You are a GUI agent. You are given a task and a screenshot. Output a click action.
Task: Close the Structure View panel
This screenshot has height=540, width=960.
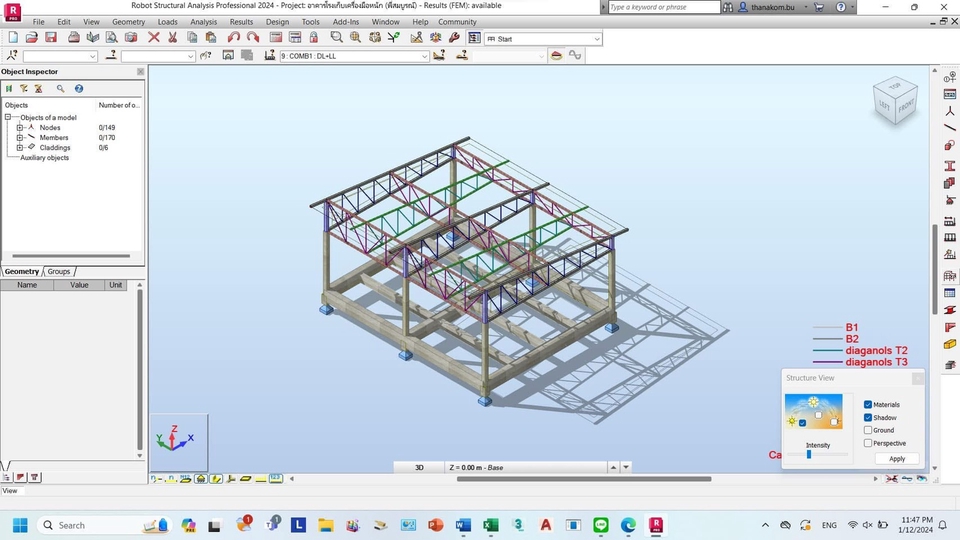click(x=917, y=378)
